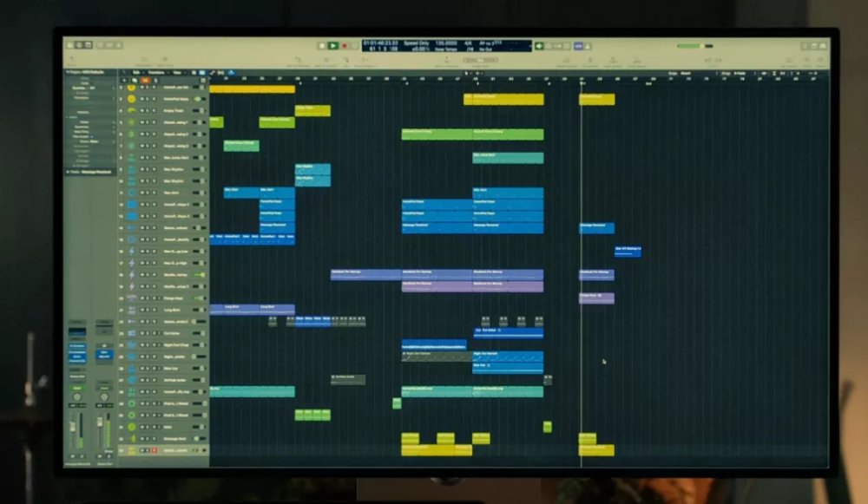868x504 pixels.
Task: Click the green sun icon of track 5
Action: pyautogui.click(x=131, y=122)
